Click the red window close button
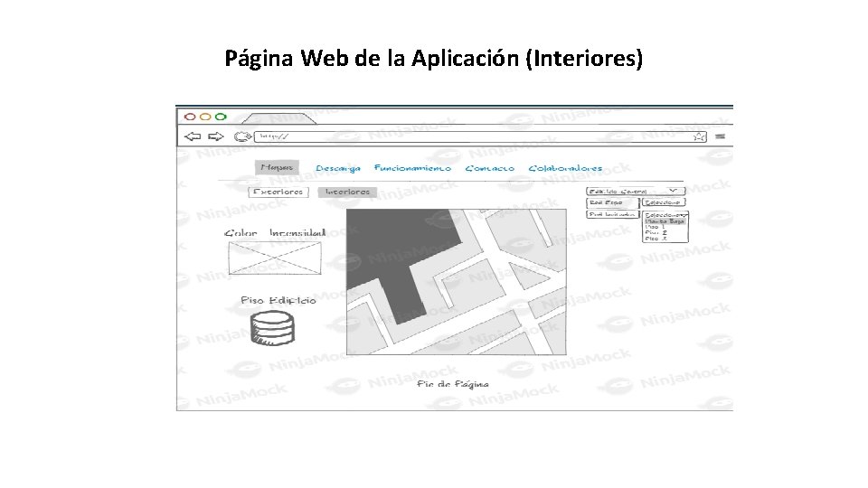 (x=190, y=117)
